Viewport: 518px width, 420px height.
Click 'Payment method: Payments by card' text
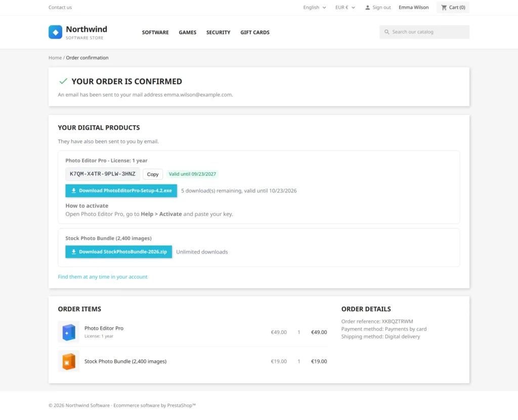384,329
